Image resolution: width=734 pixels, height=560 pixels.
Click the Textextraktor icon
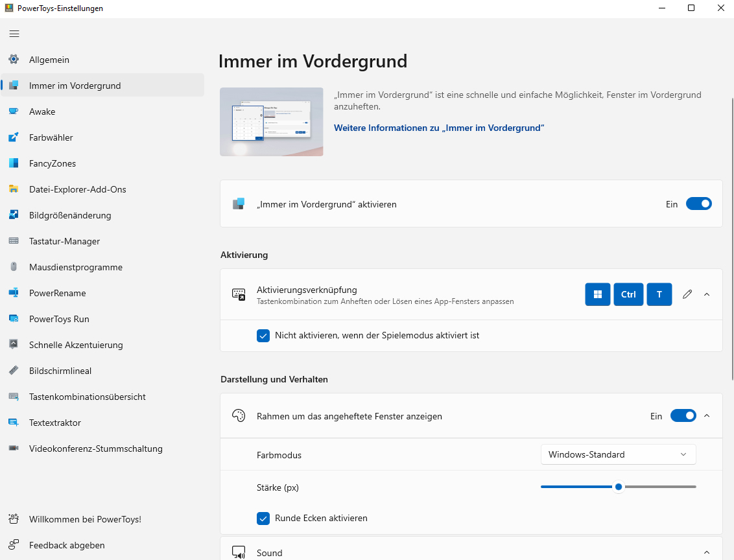[x=14, y=423]
